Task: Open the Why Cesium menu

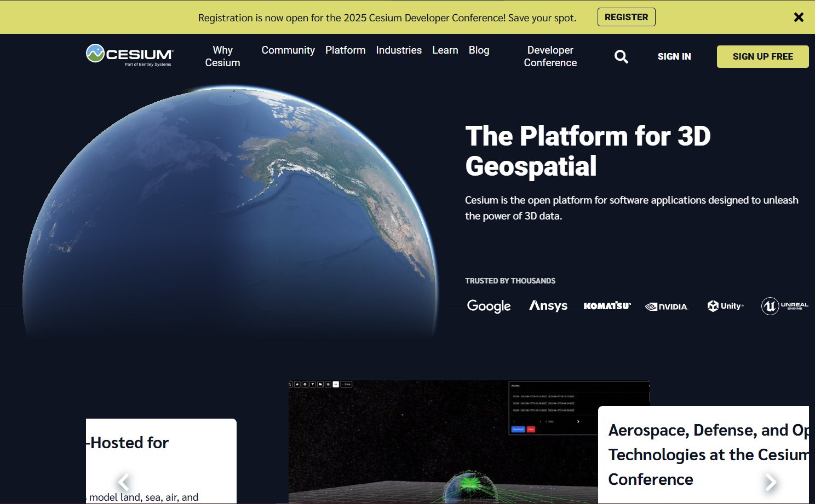Action: tap(222, 56)
